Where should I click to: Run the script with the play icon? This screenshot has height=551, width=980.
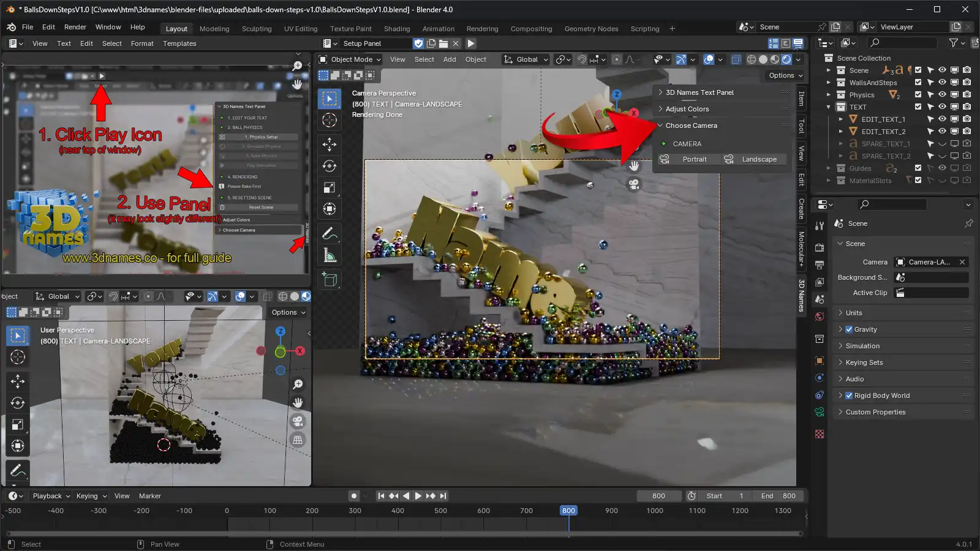click(471, 43)
